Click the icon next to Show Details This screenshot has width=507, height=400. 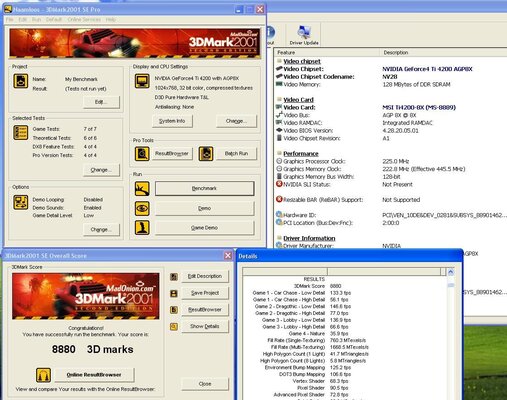pos(174,327)
